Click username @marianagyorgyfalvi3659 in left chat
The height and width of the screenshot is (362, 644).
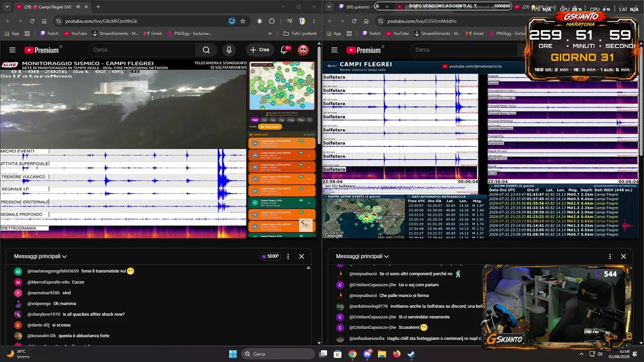point(53,271)
